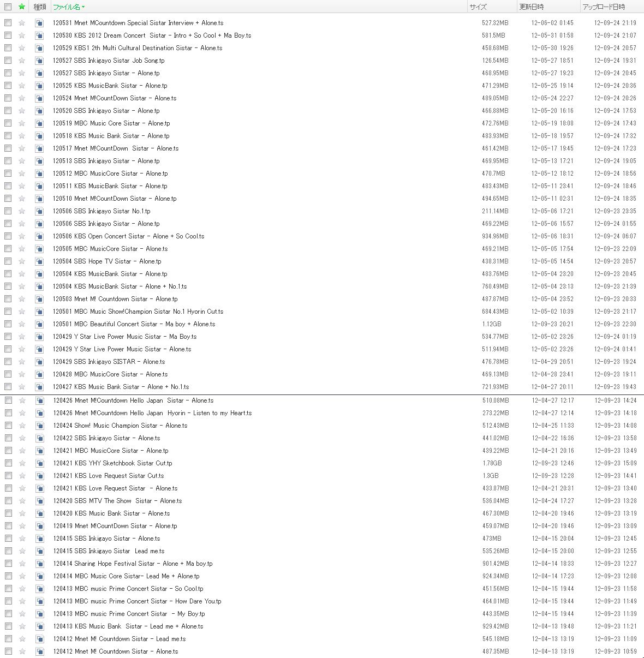
Task: Open 120413 MBC music Prime Concert - How Dare You.tp
Action: coord(137,601)
